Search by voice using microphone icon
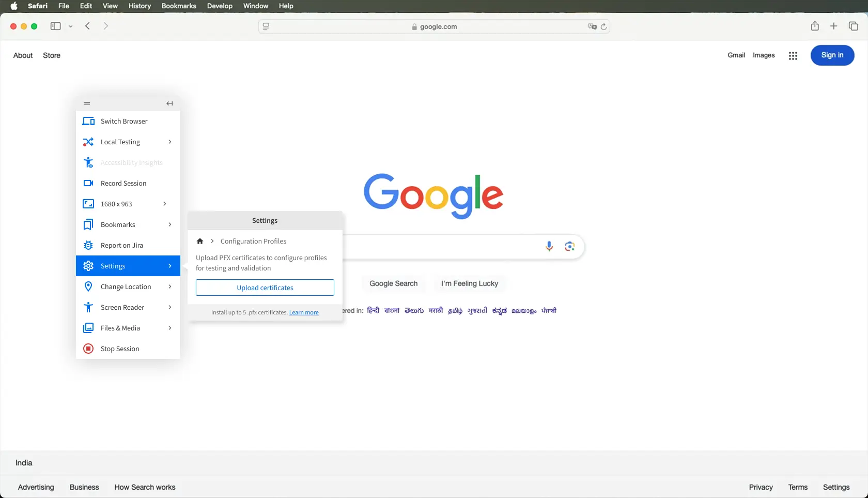 [549, 246]
